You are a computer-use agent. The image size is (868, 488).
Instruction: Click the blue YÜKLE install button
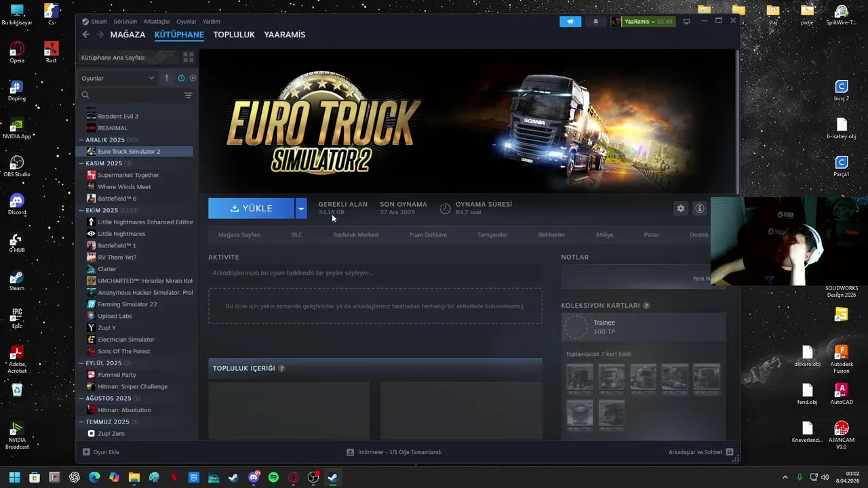(x=251, y=209)
